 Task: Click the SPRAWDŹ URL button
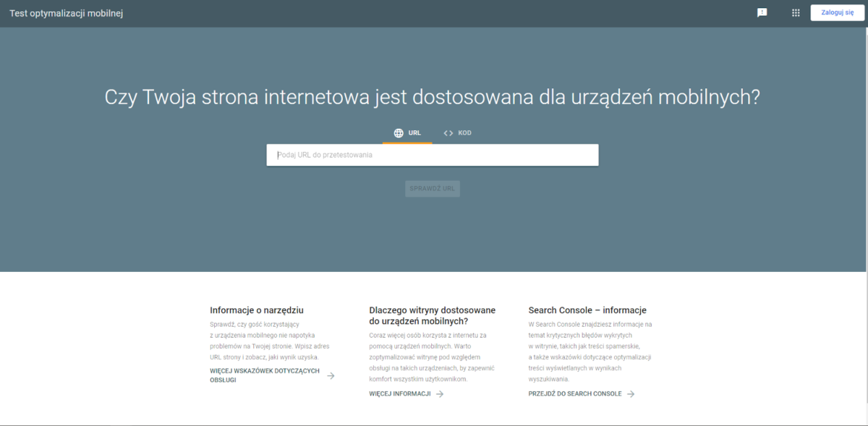point(433,189)
